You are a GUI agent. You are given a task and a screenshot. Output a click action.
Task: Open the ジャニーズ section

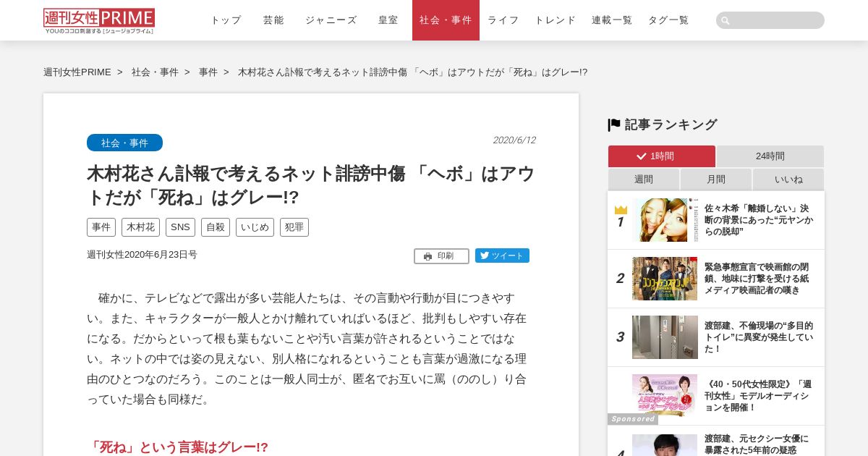coord(331,20)
